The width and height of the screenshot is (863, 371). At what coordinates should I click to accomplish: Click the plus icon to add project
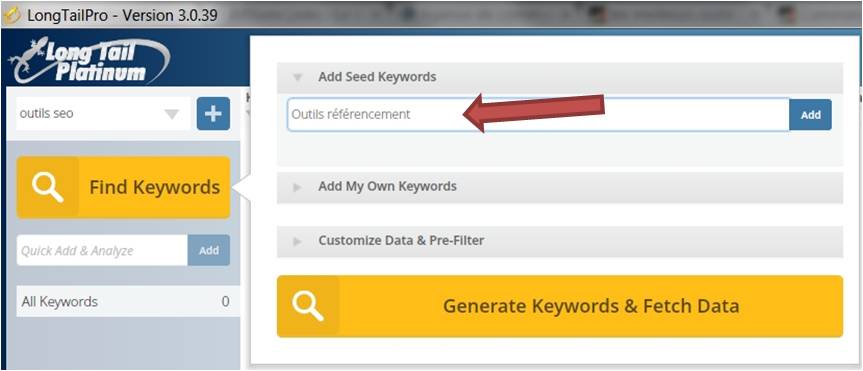213,114
